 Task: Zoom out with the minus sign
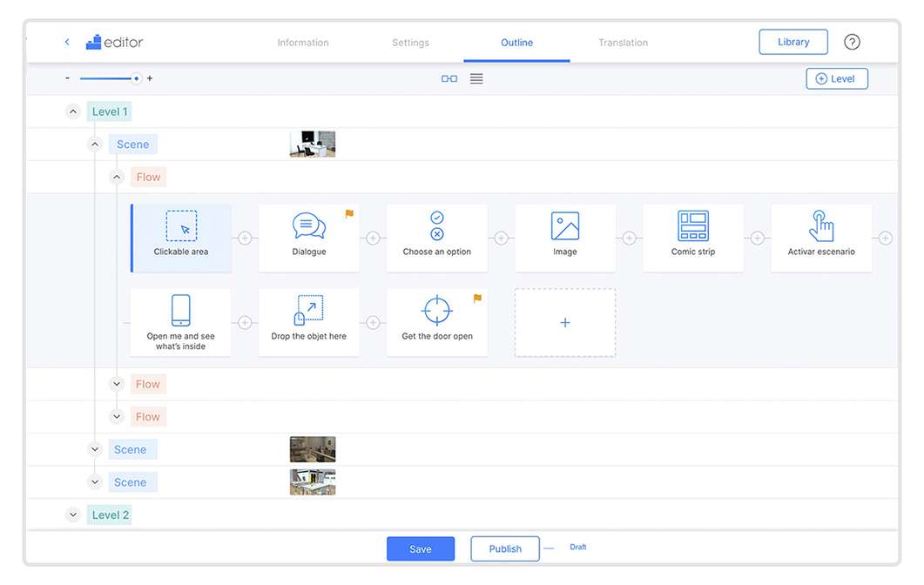coord(67,77)
